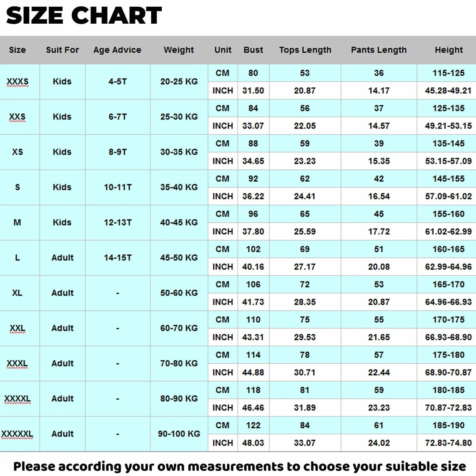
Task: Click the Weight column header
Action: tap(179, 50)
